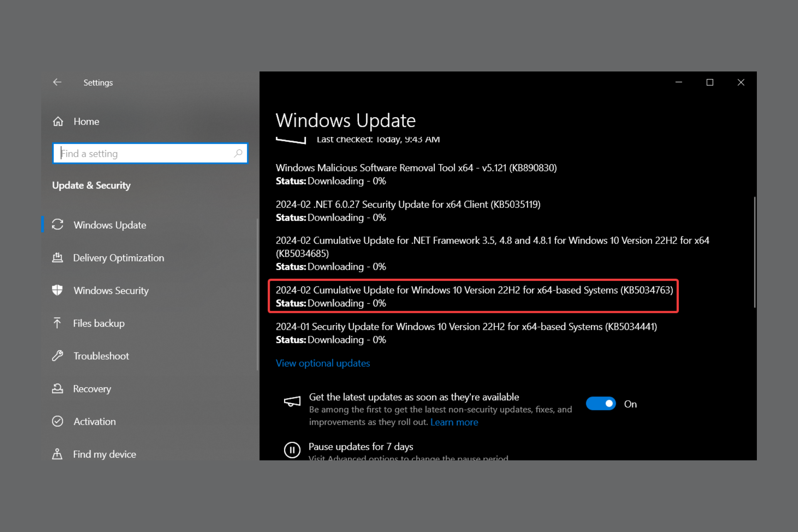Click the megaphone icon beside latest updates

292,401
